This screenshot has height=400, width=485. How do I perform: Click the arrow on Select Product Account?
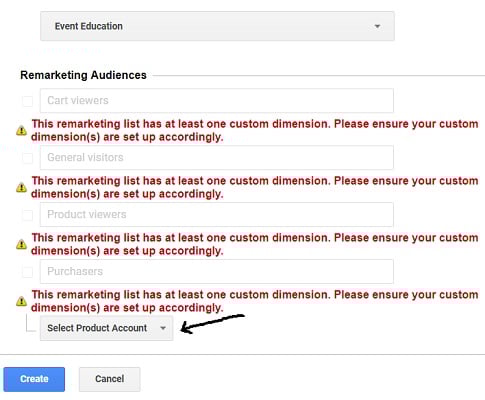pyautogui.click(x=163, y=328)
